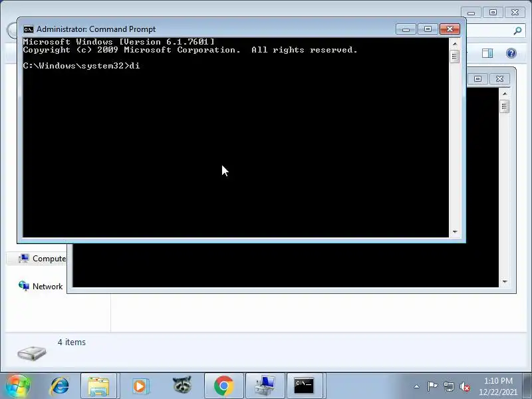Image resolution: width=532 pixels, height=399 pixels.
Task: Close the Administrator Command Prompt window
Action: pyautogui.click(x=450, y=29)
